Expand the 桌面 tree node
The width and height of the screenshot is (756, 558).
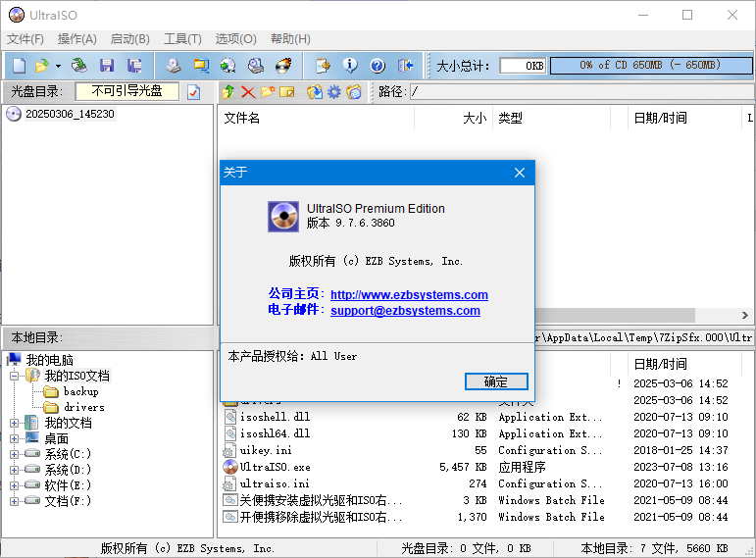click(15, 439)
